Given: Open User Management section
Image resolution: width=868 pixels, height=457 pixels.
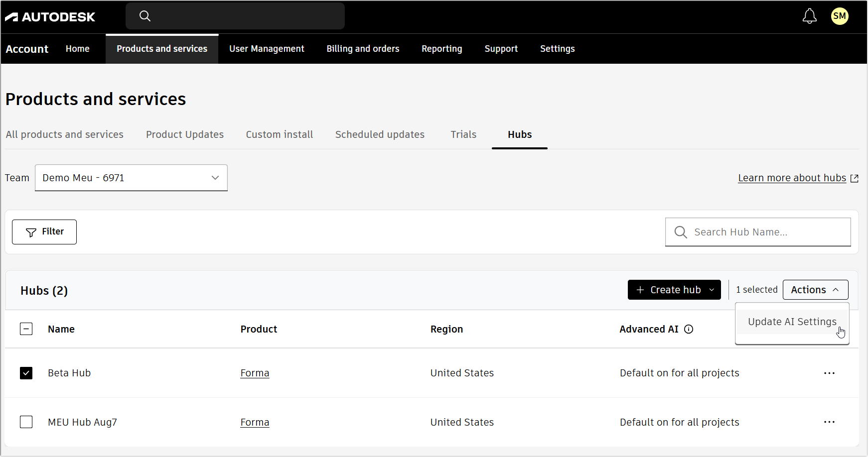Looking at the screenshot, I should point(267,49).
